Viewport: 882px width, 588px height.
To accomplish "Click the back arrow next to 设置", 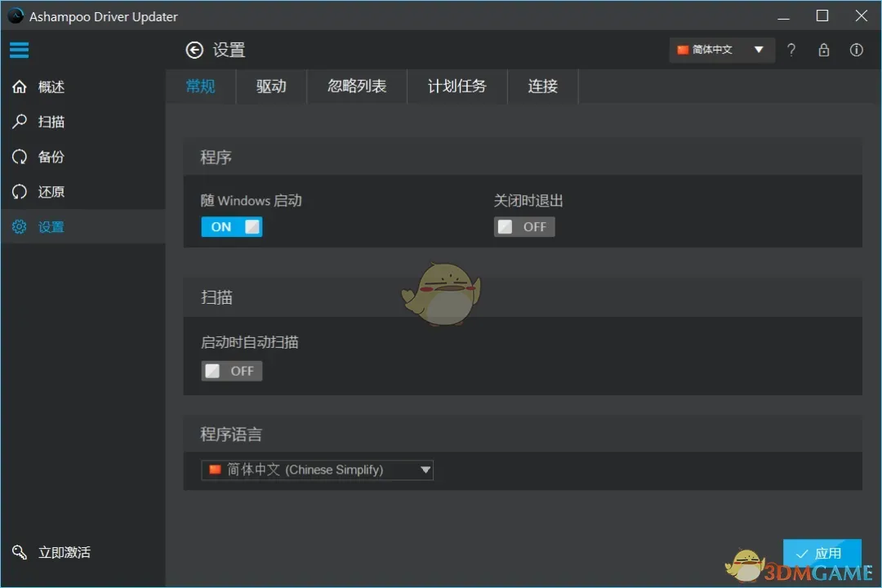I will pos(194,50).
